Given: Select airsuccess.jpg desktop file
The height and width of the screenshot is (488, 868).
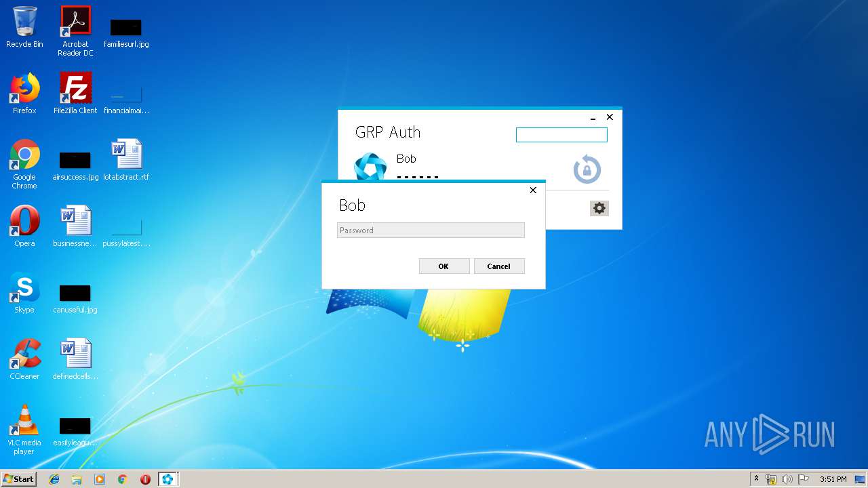Looking at the screenshot, I should tap(75, 165).
